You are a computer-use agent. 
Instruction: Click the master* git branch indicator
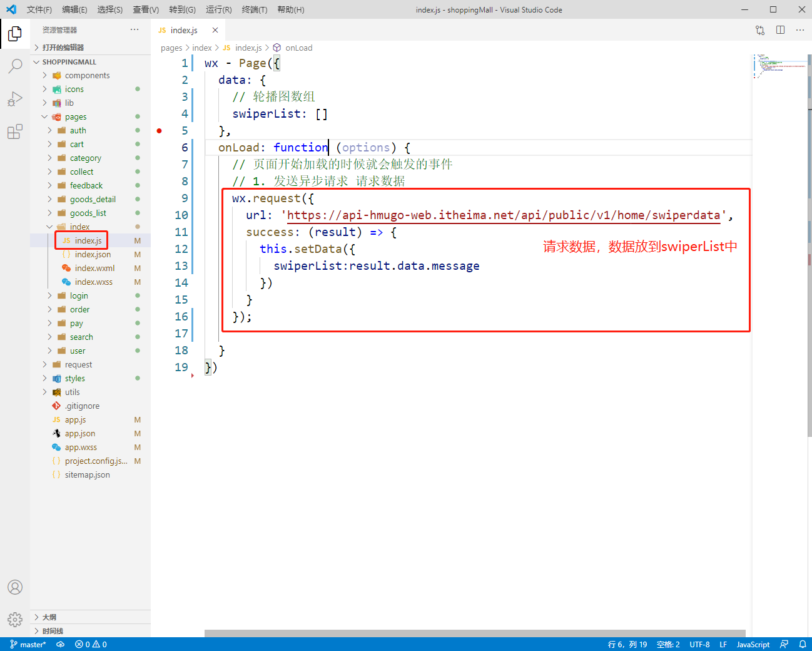click(x=28, y=644)
